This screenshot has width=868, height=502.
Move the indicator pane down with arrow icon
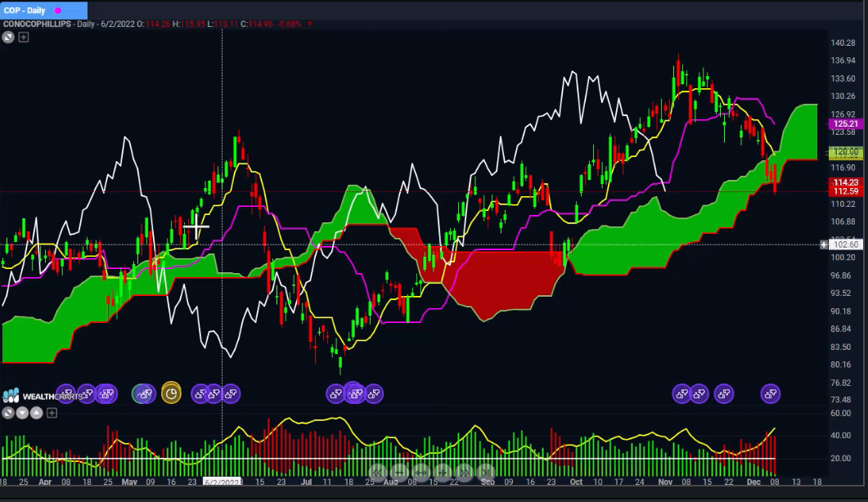[22, 413]
